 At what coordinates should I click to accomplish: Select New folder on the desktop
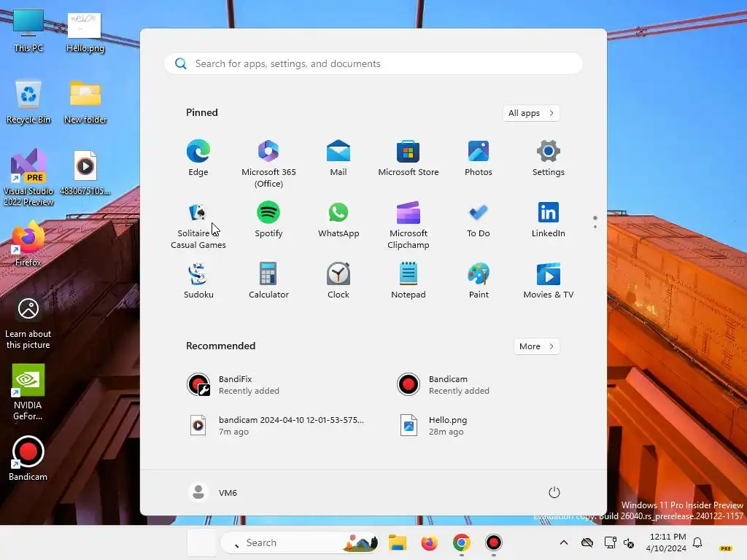(85, 102)
